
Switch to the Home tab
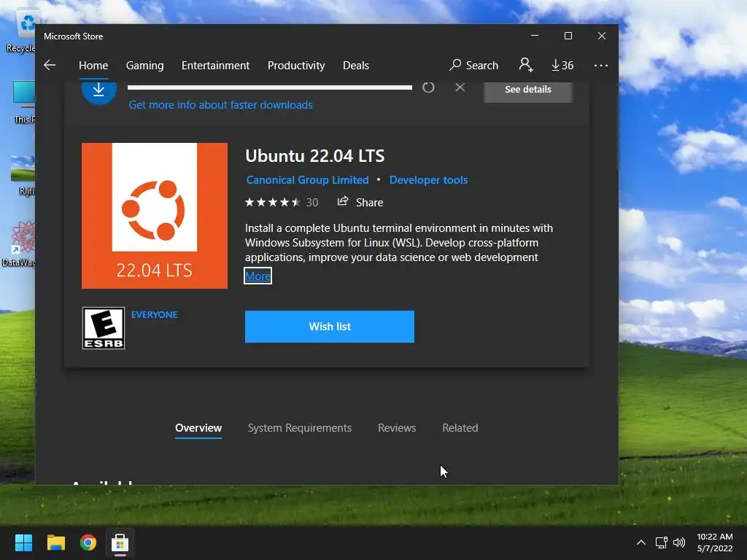point(93,65)
